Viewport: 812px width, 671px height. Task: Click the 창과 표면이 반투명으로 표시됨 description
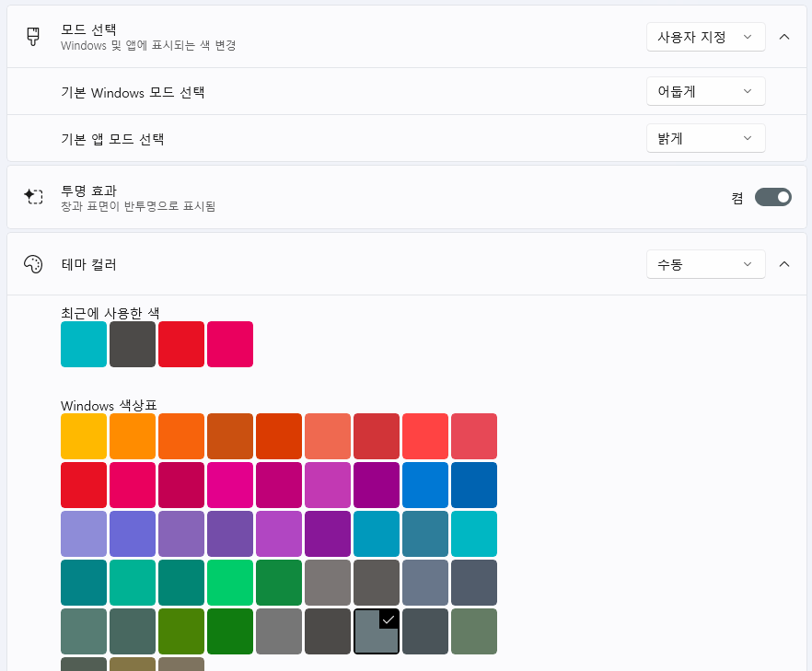(x=138, y=206)
